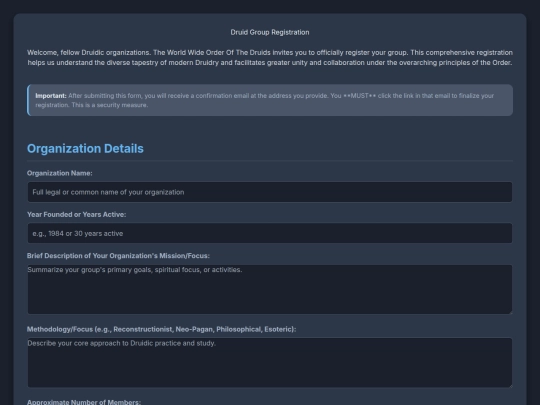
Task: Focus the Organization Name input field
Action: click(270, 192)
